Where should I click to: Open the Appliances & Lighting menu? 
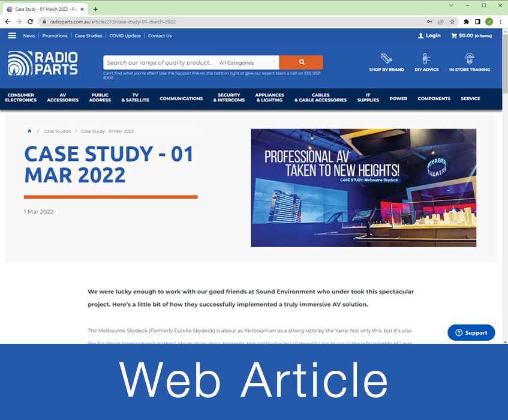point(269,98)
